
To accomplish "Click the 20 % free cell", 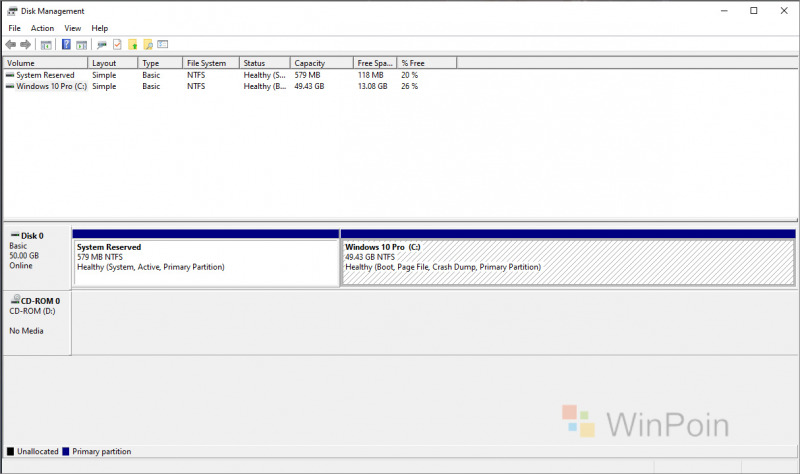I will tap(409, 75).
